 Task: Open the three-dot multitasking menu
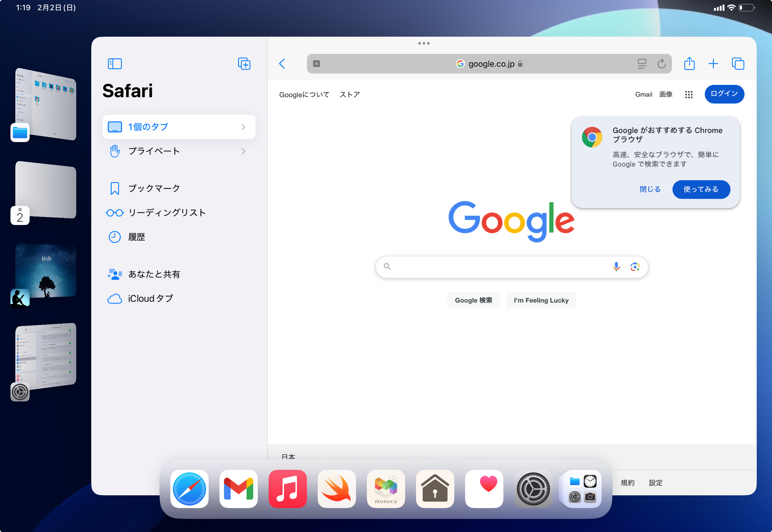click(424, 43)
